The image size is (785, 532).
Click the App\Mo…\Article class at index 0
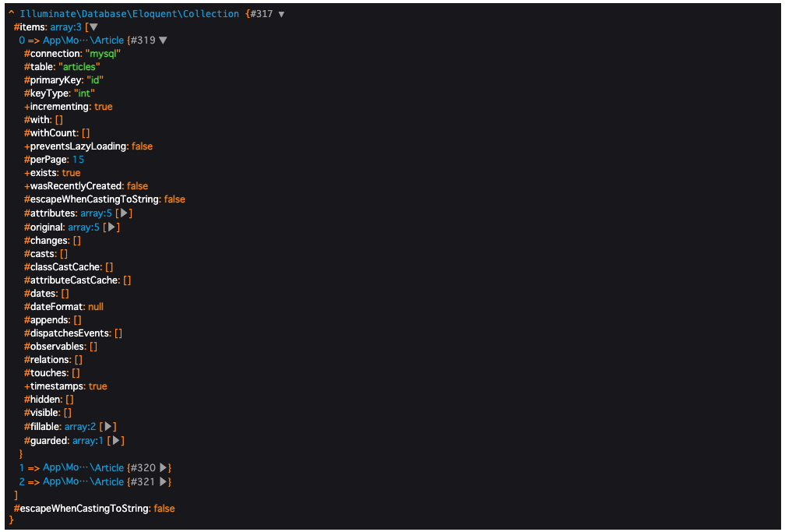(x=83, y=40)
